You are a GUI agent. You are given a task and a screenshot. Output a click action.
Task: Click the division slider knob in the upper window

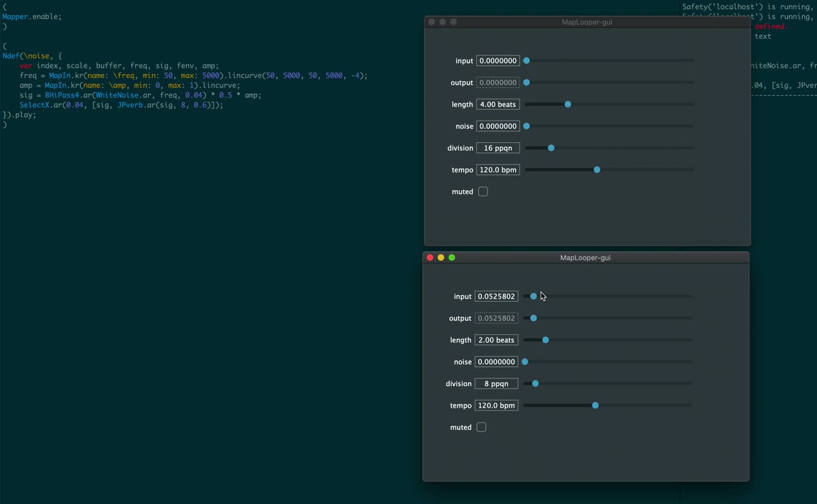pos(551,148)
